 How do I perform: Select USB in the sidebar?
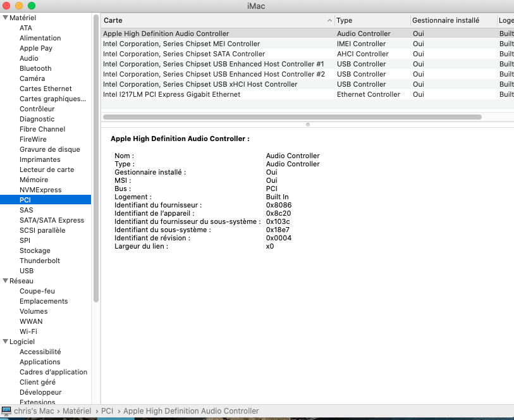coord(27,271)
